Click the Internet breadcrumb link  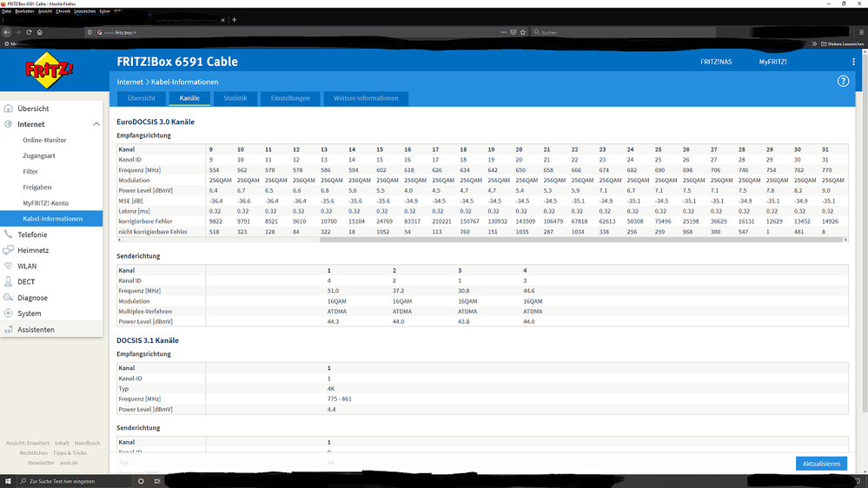pyautogui.click(x=129, y=82)
